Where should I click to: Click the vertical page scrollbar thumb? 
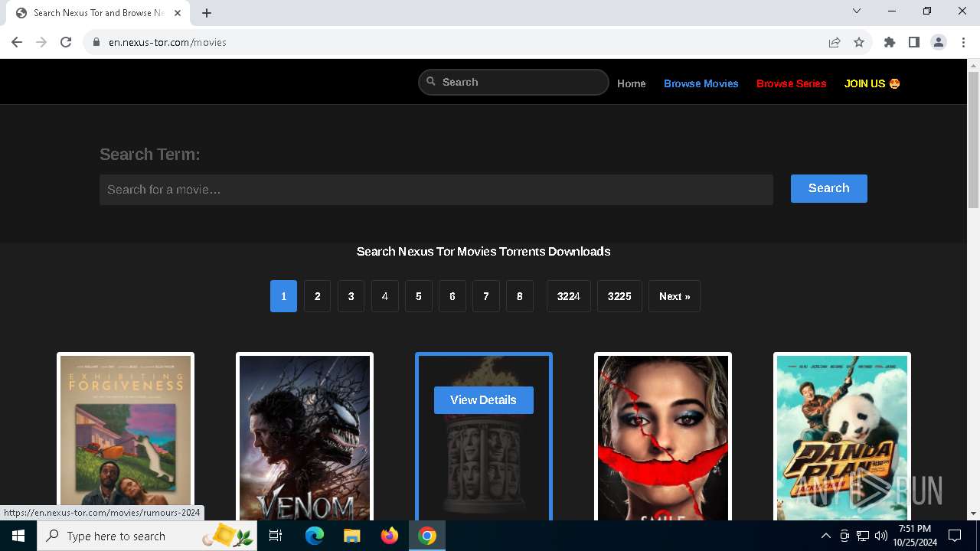pyautogui.click(x=974, y=139)
